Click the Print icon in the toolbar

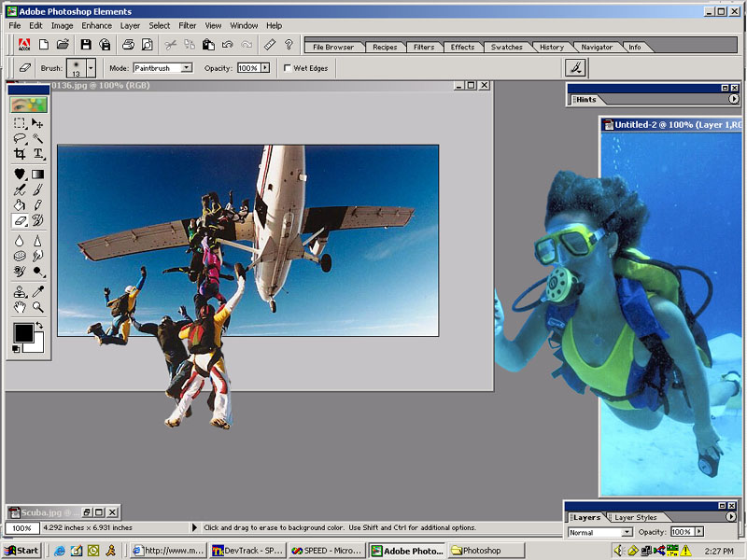tap(128, 45)
